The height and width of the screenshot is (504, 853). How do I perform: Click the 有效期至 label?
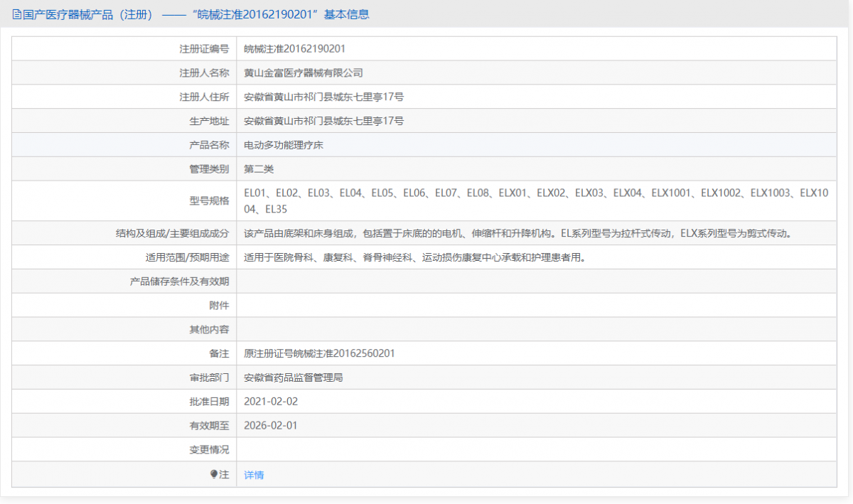[x=209, y=426]
